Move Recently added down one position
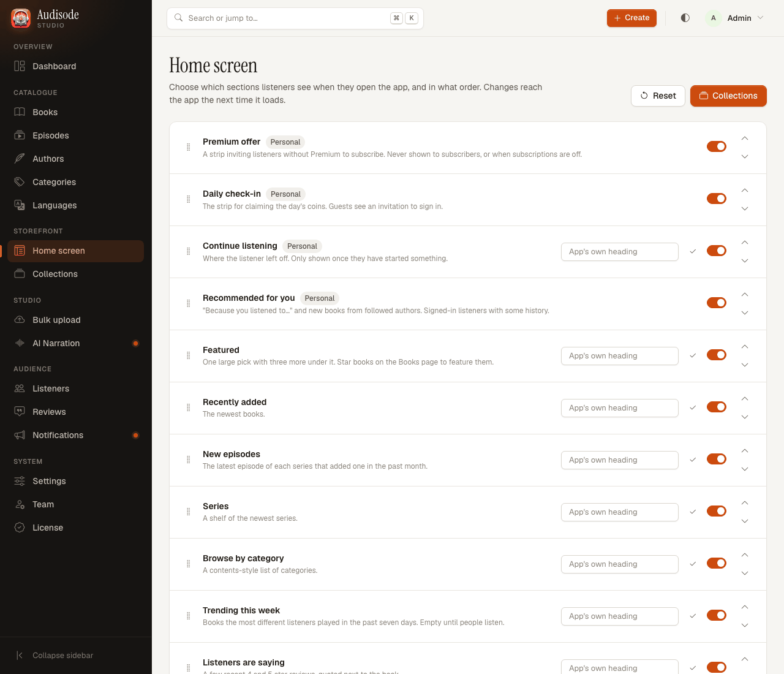 click(x=745, y=417)
